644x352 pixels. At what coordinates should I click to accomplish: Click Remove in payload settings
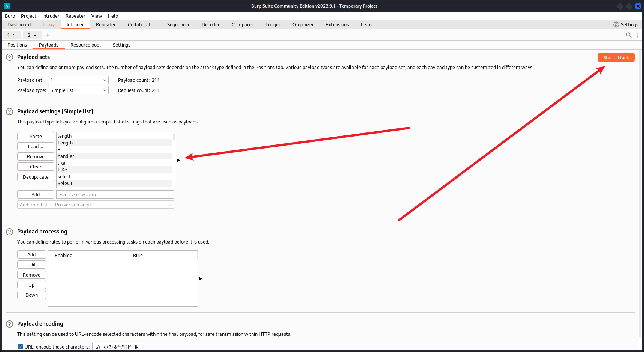click(x=36, y=156)
